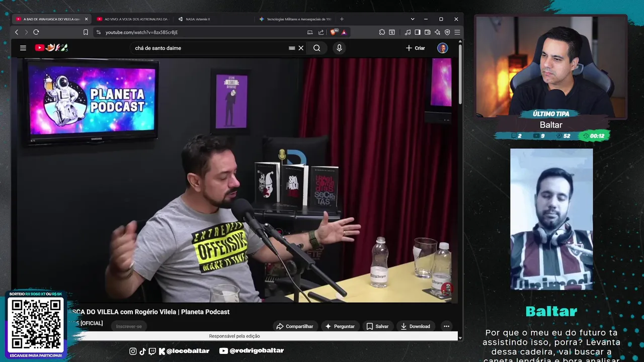Click the Inscrever-se subscribe button

[129, 326]
